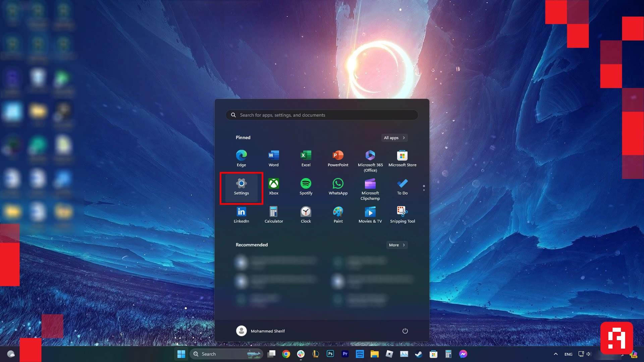Click the taskbar Search box
Screen dimensions: 644x362
click(226, 354)
